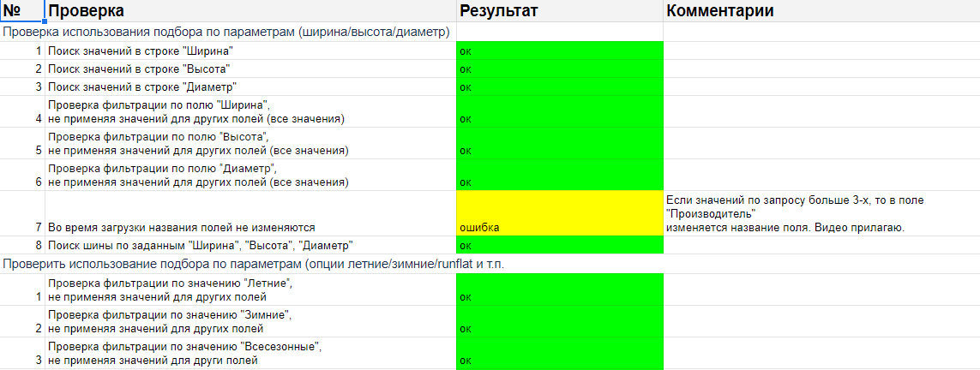Select "ок" result for фильтрации по полю "Диаметр"
This screenshot has height=370, width=980.
tap(559, 176)
